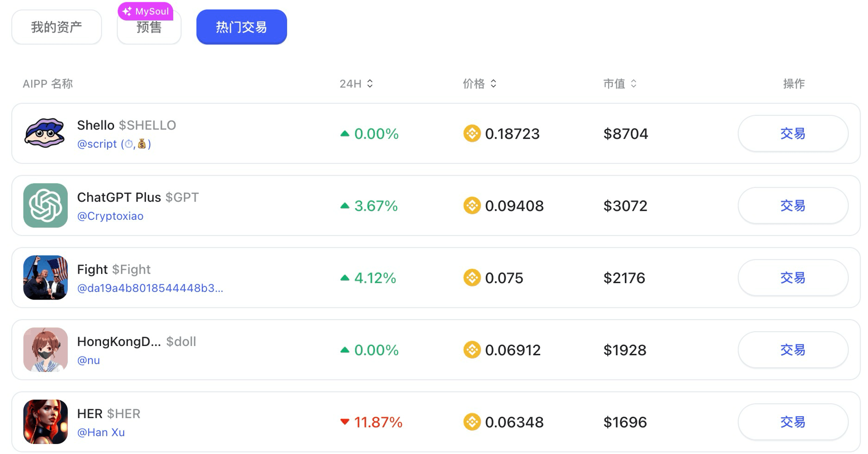This screenshot has height=454, width=868.
Task: Click the 0.075 price value
Action: click(504, 278)
